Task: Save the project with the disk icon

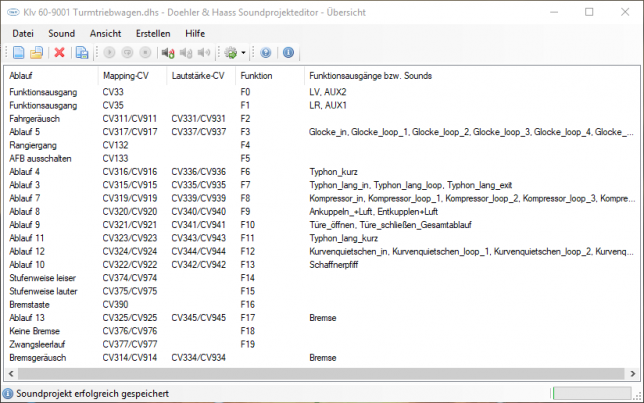Action: click(x=82, y=53)
